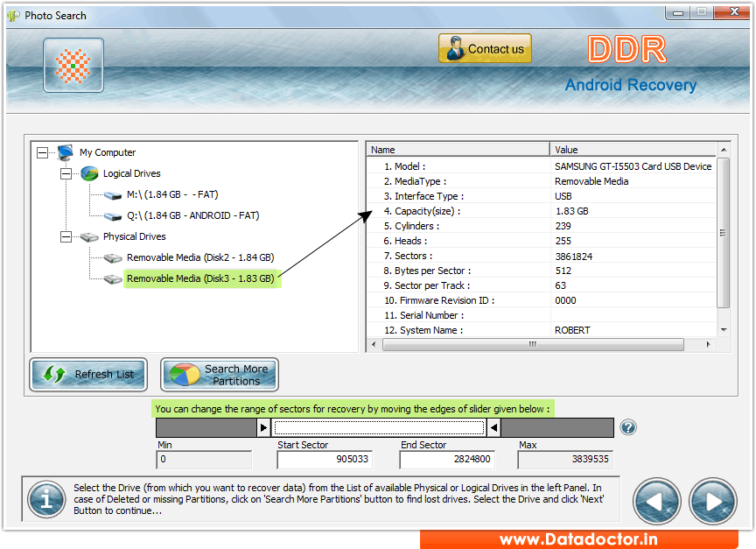Click the Name column header
This screenshot has width=756, height=549.
point(458,150)
